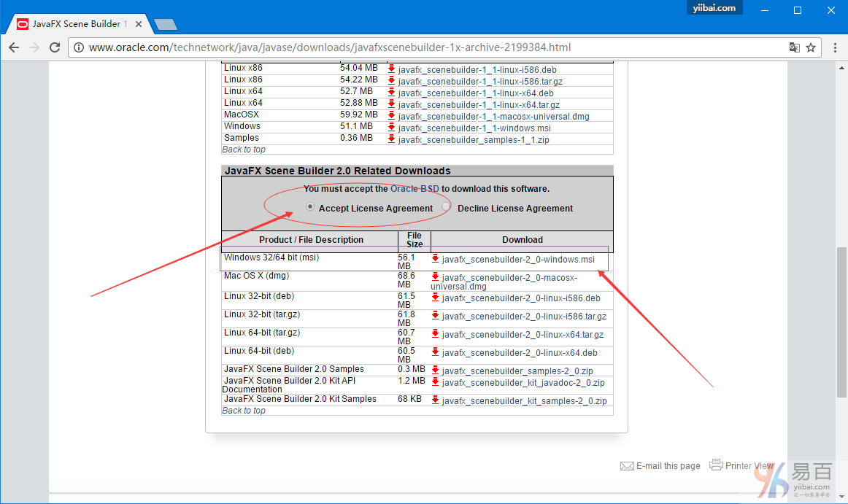Screen dimensions: 848x504
Task: Select Accept License Agreement radio button
Action: 310,207
